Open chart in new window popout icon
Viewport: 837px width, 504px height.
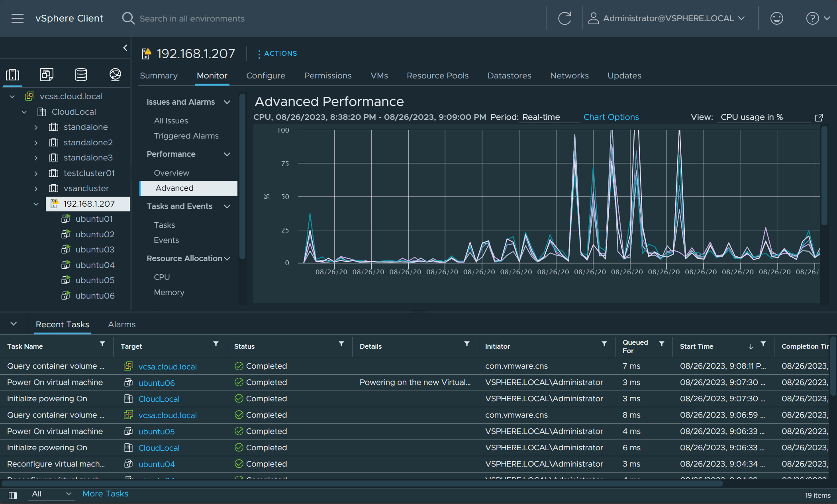coord(819,117)
